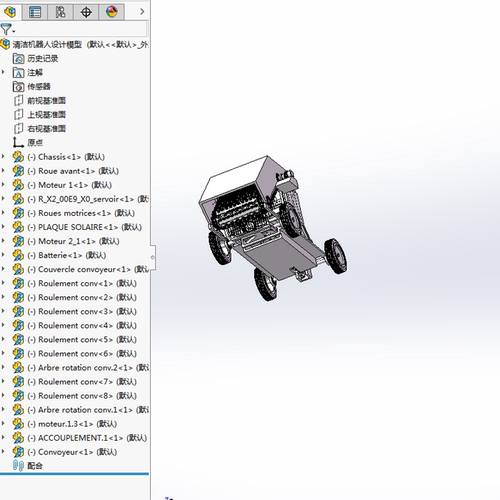The image size is (500, 500).
Task: Select the 'ACCOUPLEMENT.1<1>' row text
Action: 87,438
